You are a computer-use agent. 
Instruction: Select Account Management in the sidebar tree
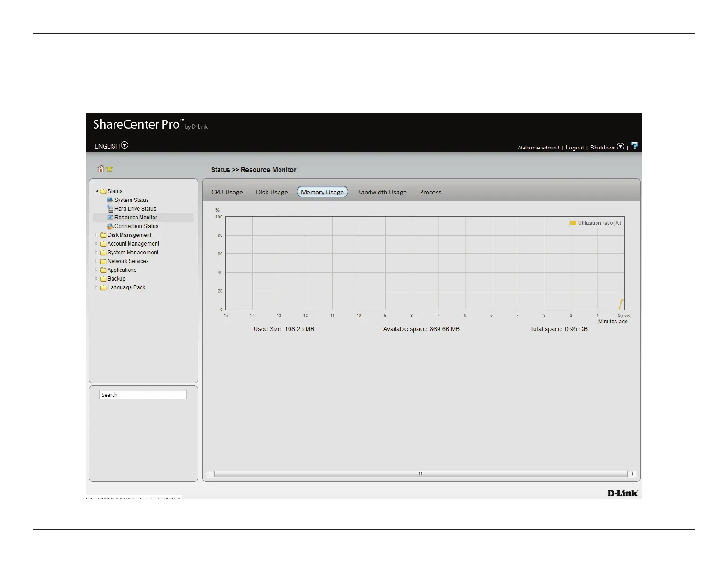[x=133, y=244]
